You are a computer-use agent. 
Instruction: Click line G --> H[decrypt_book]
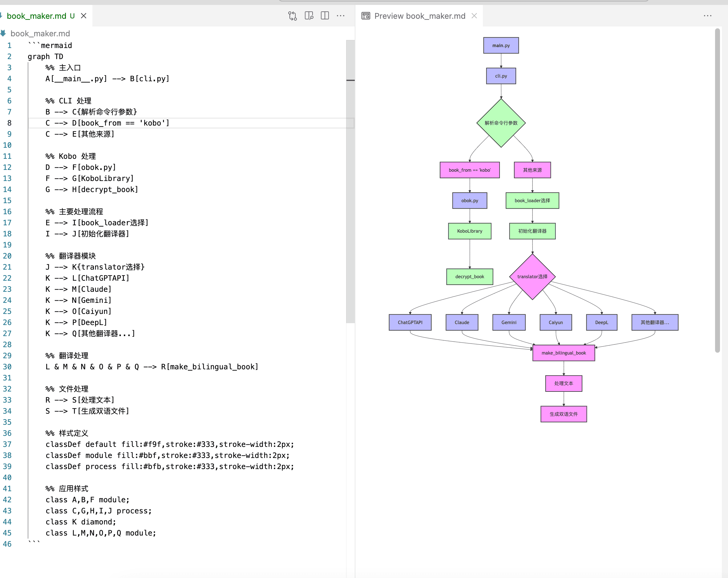click(x=92, y=189)
